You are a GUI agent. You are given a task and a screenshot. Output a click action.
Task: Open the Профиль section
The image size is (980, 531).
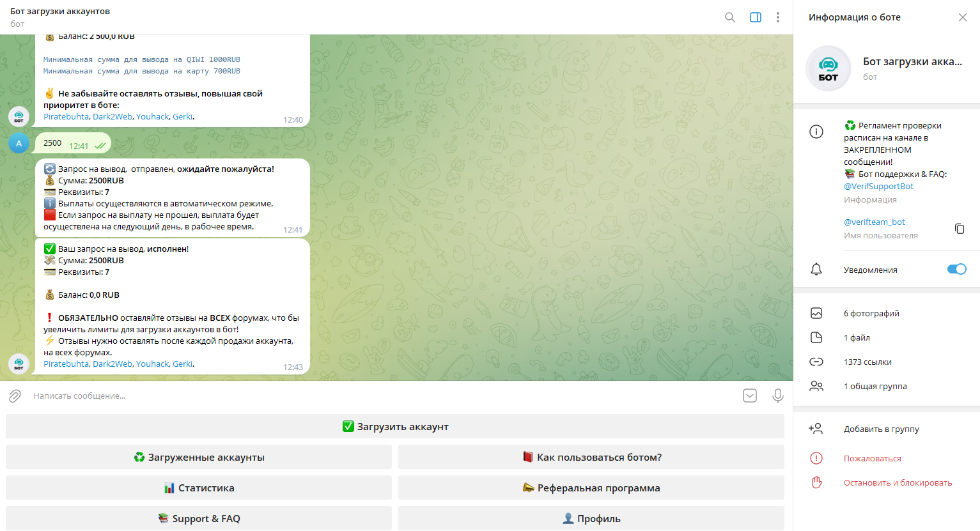coord(591,519)
